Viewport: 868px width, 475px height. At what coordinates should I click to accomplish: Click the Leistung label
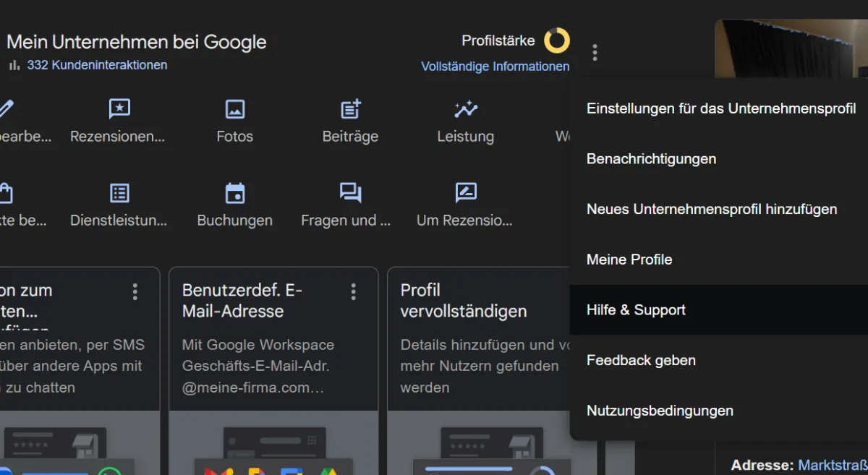[x=466, y=137]
